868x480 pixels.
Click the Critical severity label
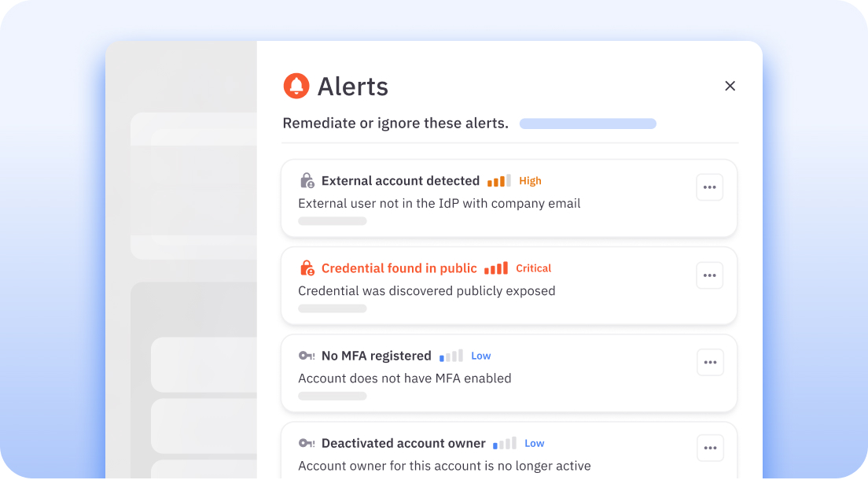pos(533,268)
